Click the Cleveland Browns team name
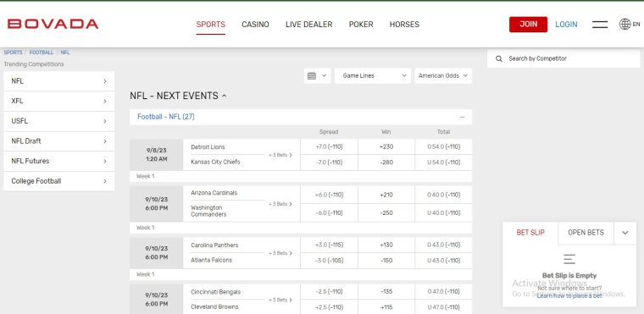This screenshot has width=644, height=314. [214, 306]
